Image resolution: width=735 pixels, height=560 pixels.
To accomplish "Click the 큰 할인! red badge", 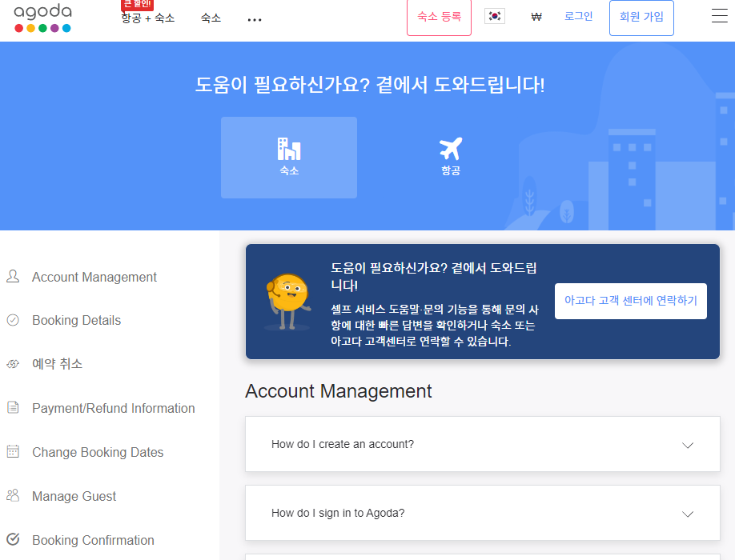I will click(137, 4).
